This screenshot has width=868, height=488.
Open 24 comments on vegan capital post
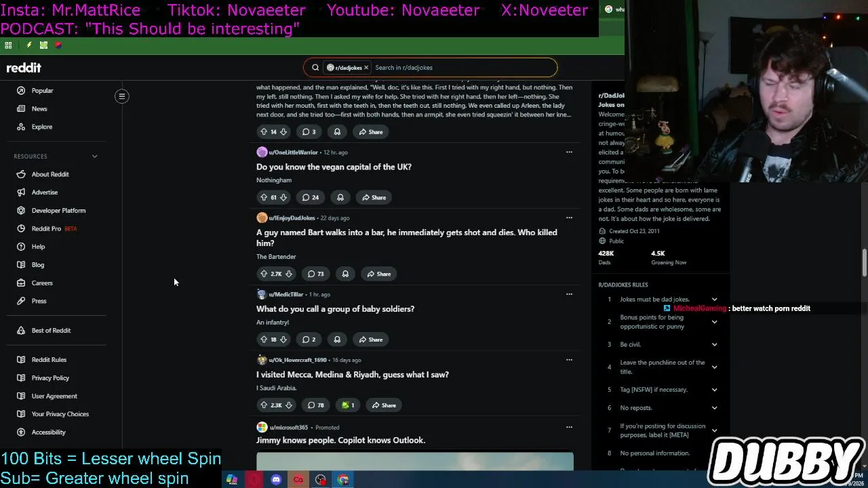click(x=311, y=197)
